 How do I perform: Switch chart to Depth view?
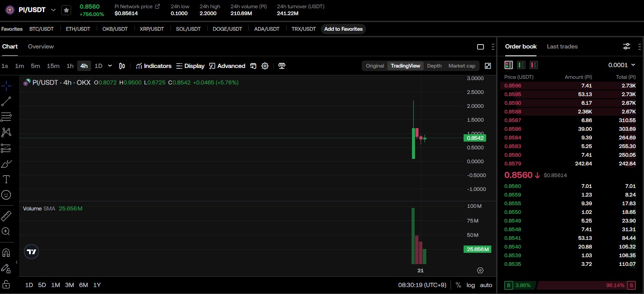tap(434, 66)
